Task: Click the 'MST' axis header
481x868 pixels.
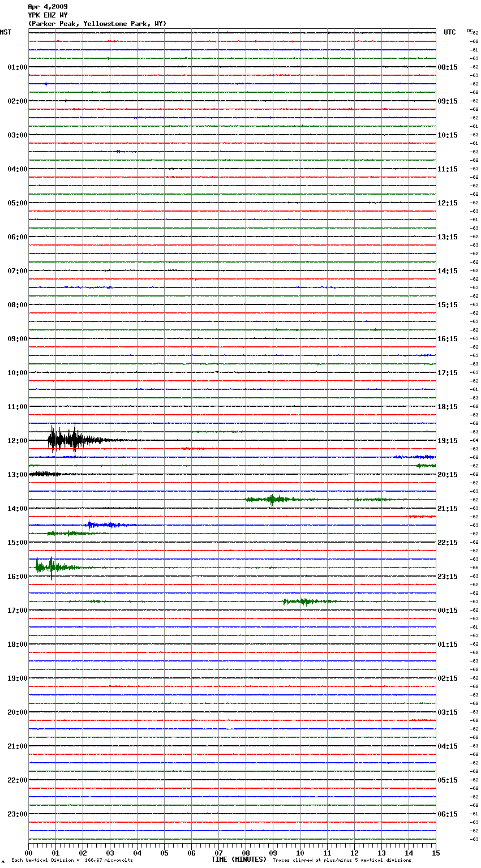Action: coord(6,32)
